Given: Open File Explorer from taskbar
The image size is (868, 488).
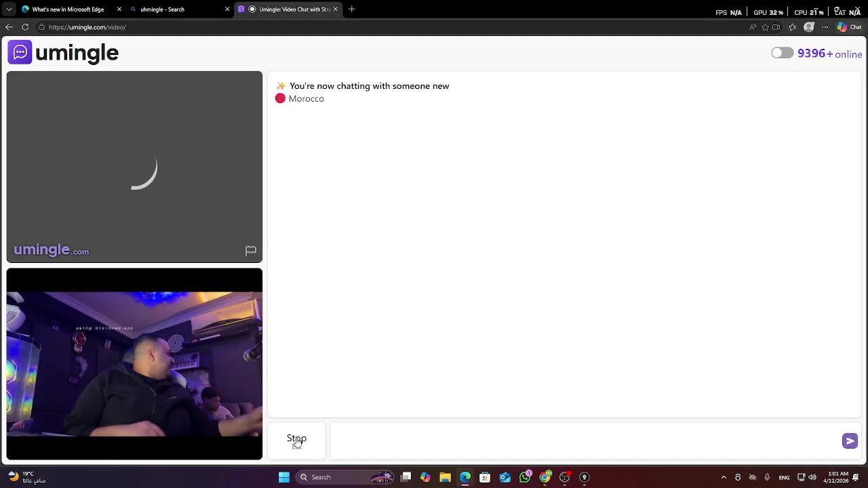Looking at the screenshot, I should (x=445, y=477).
